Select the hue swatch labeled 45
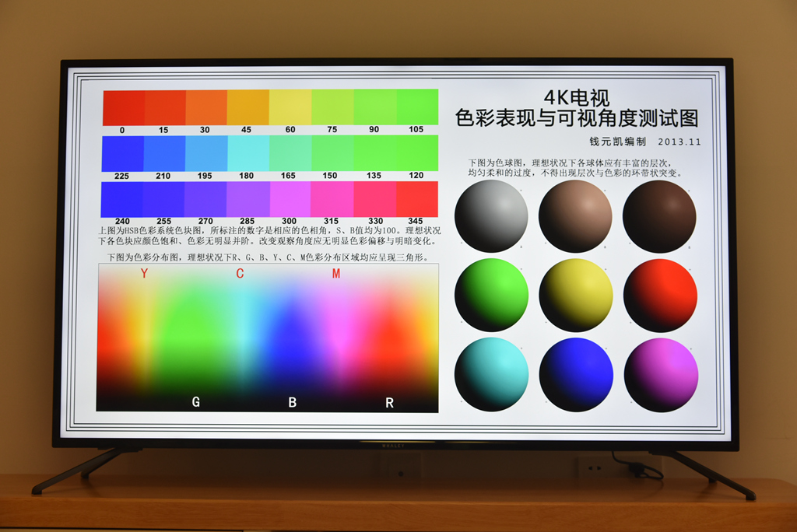 click(249, 109)
